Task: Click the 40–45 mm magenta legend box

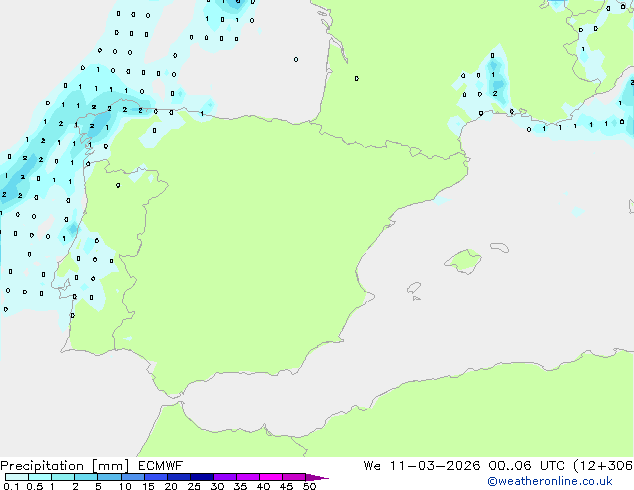Action: tap(271, 477)
